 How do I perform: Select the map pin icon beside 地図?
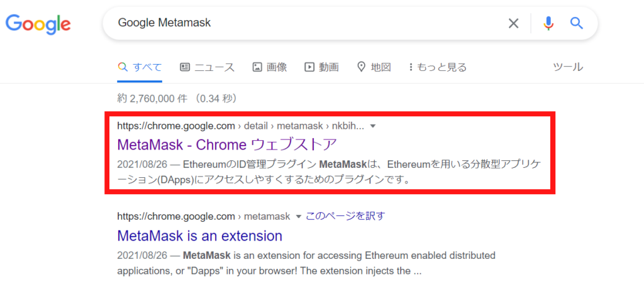pyautogui.click(x=362, y=67)
